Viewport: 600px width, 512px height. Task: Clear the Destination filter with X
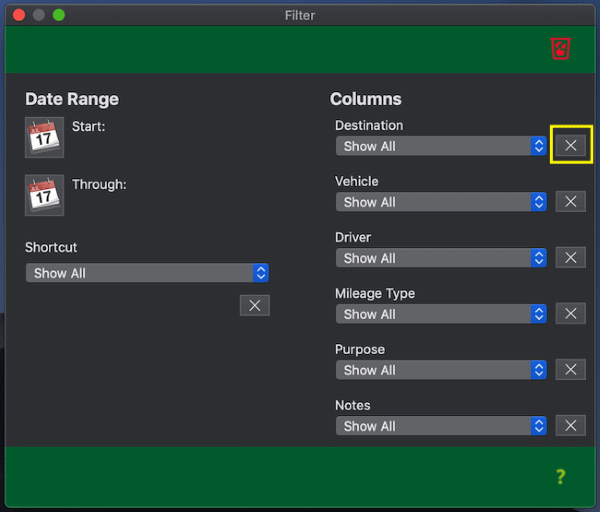point(570,146)
